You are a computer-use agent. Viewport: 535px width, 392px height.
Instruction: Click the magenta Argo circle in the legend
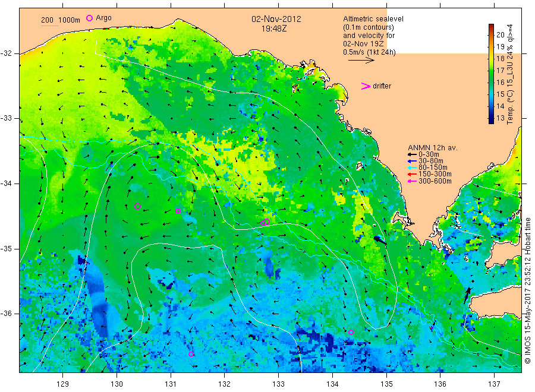click(x=89, y=18)
